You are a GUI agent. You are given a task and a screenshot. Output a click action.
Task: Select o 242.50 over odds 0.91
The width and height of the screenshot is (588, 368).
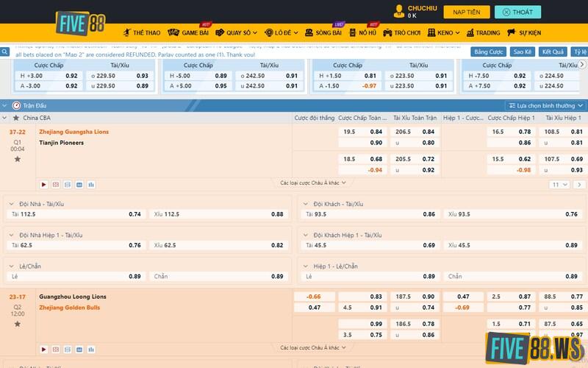[x=269, y=76]
